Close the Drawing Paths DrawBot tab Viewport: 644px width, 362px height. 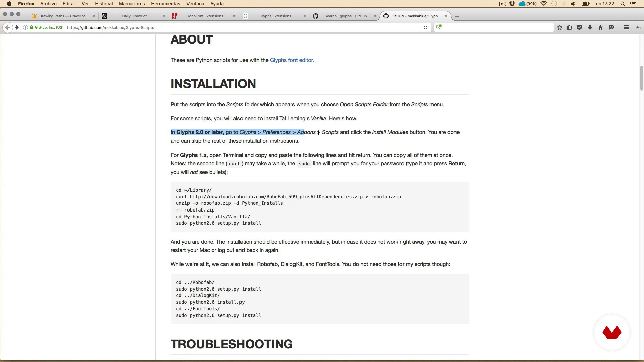(94, 16)
